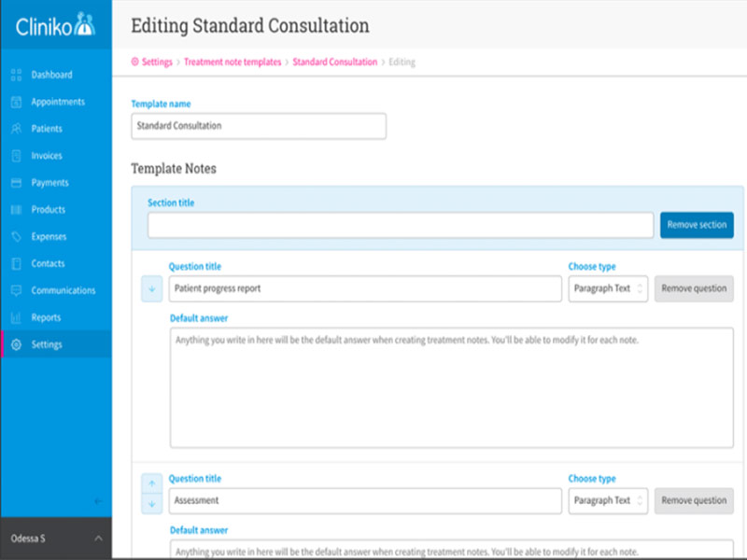The height and width of the screenshot is (560, 747).
Task: Click the Remove section button
Action: (x=697, y=225)
